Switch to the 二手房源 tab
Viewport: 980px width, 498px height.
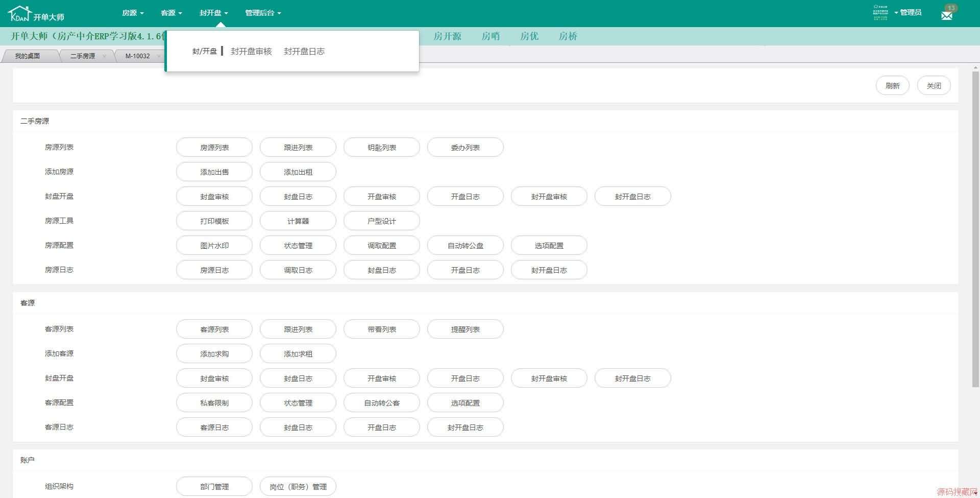click(x=83, y=56)
